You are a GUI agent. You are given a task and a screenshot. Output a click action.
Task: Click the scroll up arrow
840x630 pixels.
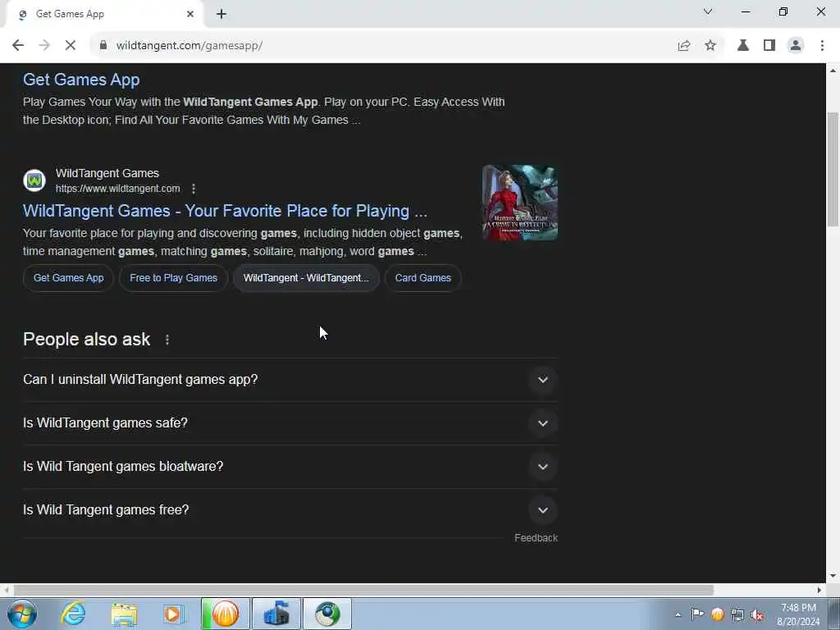(833, 71)
